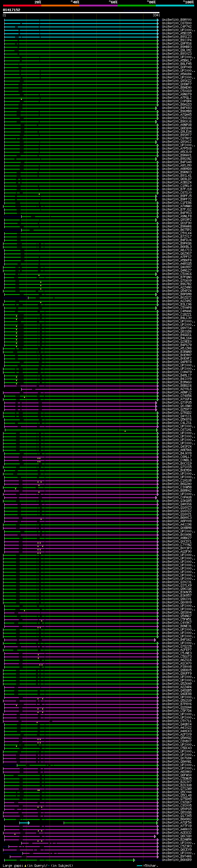This screenshot has width=197, height=868.
Task: Select the query name AV417152
Action: tap(11, 10)
